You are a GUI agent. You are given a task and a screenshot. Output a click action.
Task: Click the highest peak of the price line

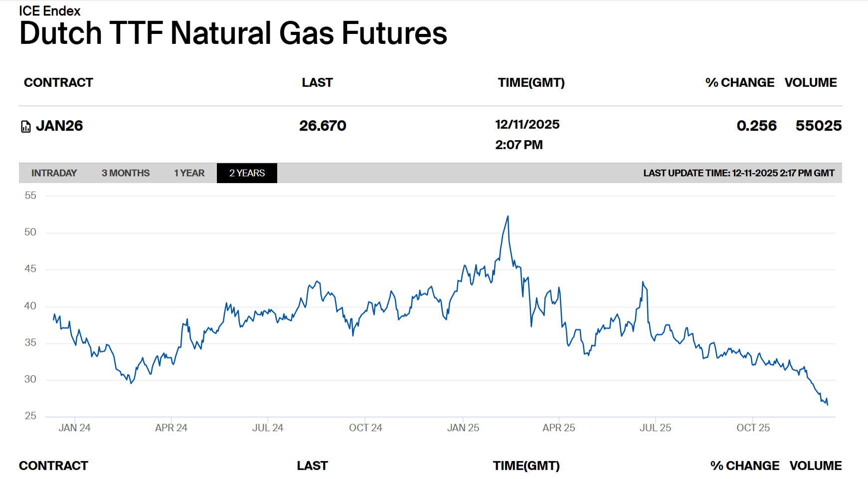click(508, 217)
